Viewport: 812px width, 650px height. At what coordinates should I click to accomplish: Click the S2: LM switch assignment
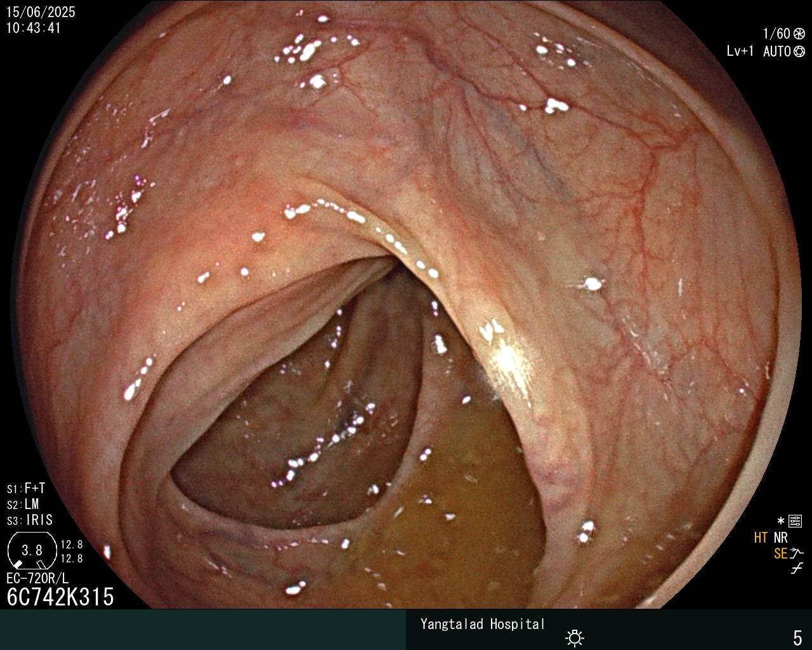coord(23,504)
